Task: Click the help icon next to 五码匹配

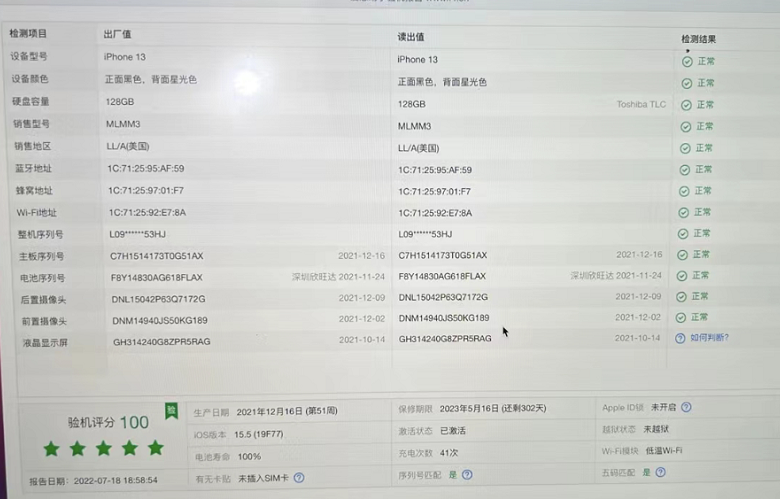Action: coord(660,472)
